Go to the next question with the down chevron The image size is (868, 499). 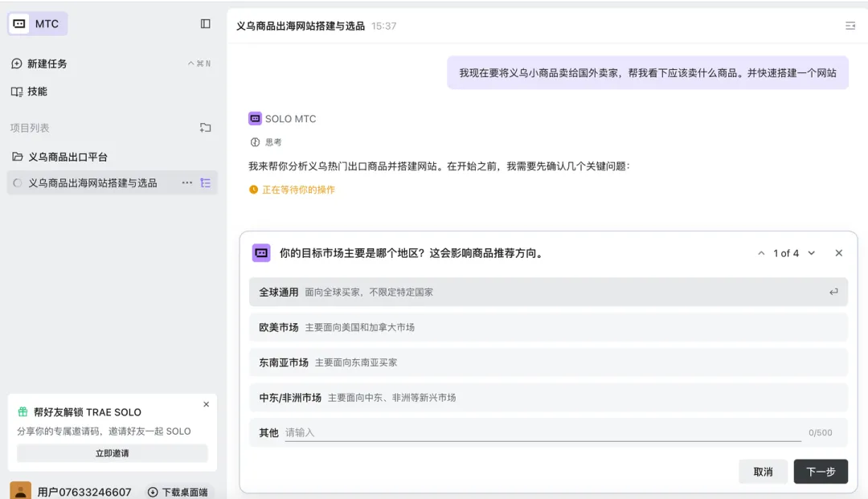pyautogui.click(x=812, y=253)
